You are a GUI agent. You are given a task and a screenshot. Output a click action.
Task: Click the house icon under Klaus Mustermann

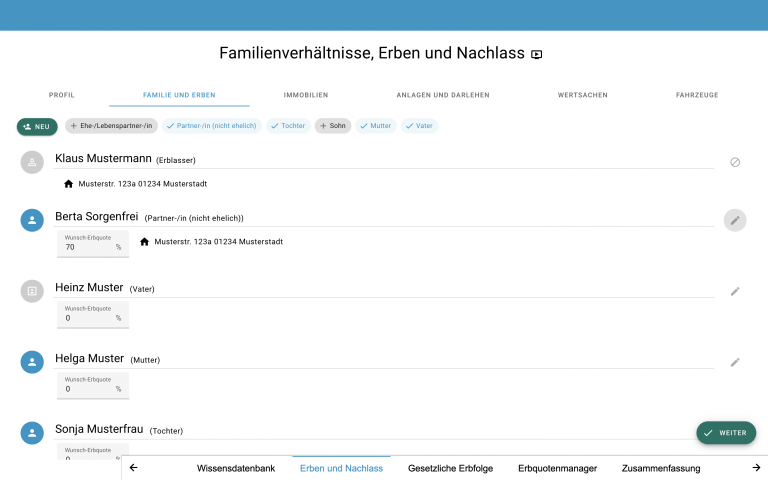tap(69, 184)
